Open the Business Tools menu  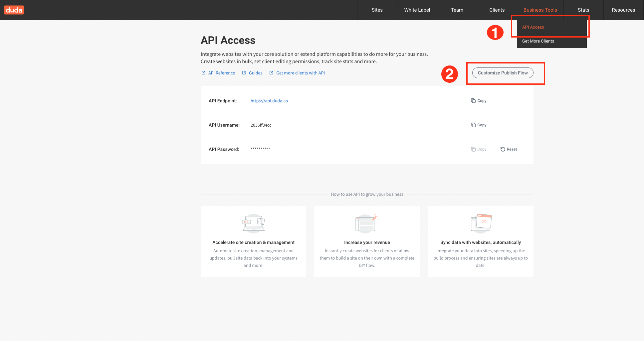click(540, 10)
